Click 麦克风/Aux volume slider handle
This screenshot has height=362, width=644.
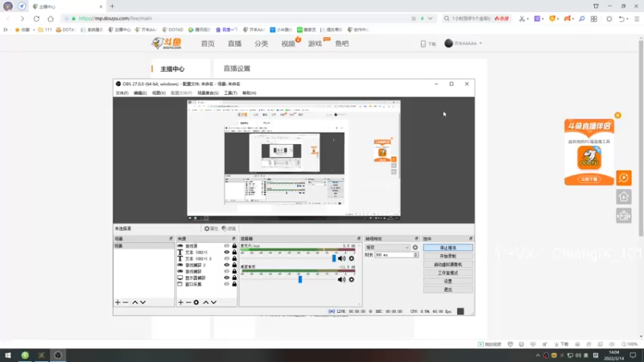[334, 258]
